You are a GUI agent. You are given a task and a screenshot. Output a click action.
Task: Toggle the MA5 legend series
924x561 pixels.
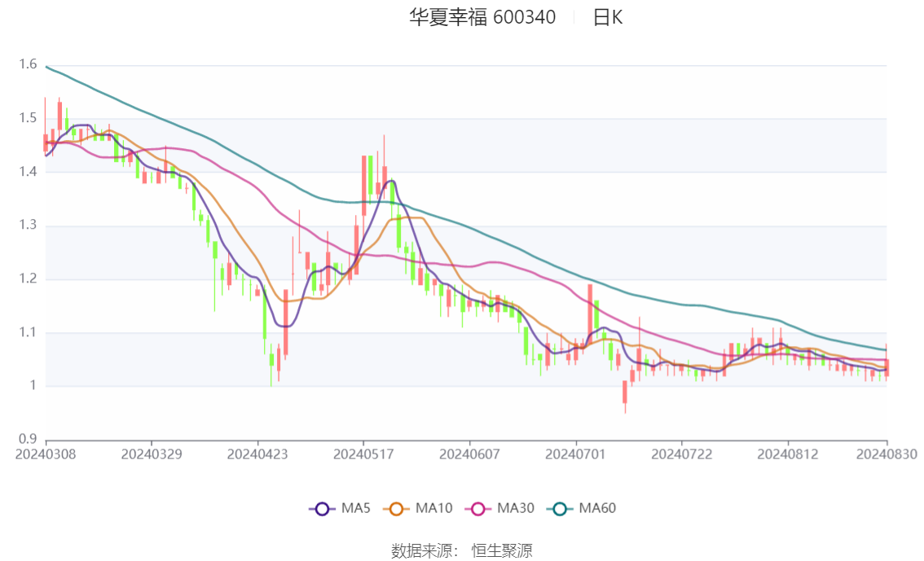(x=340, y=509)
